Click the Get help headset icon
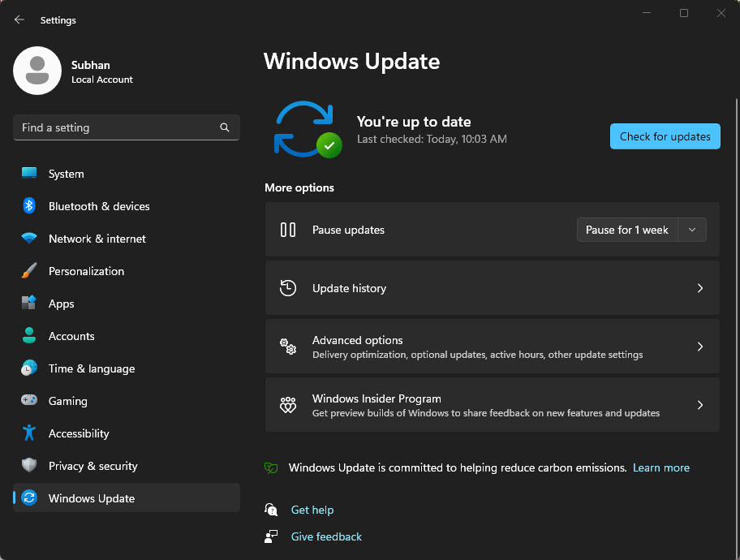This screenshot has height=560, width=740. [271, 510]
